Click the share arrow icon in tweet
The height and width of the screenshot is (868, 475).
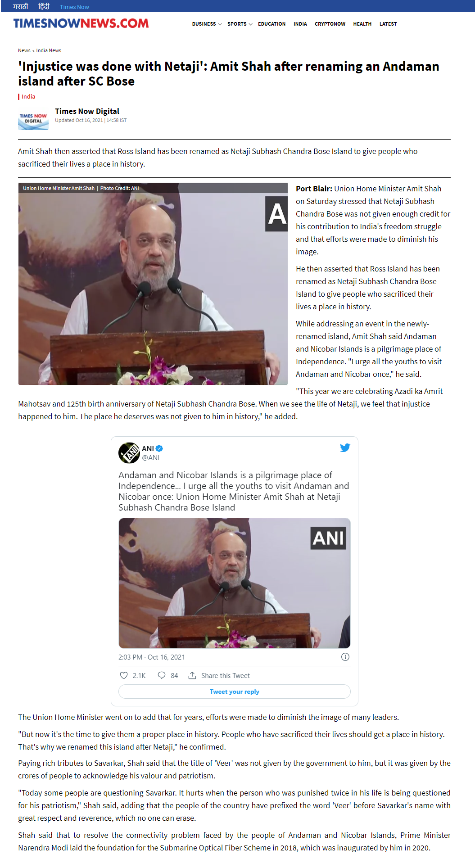tap(192, 675)
